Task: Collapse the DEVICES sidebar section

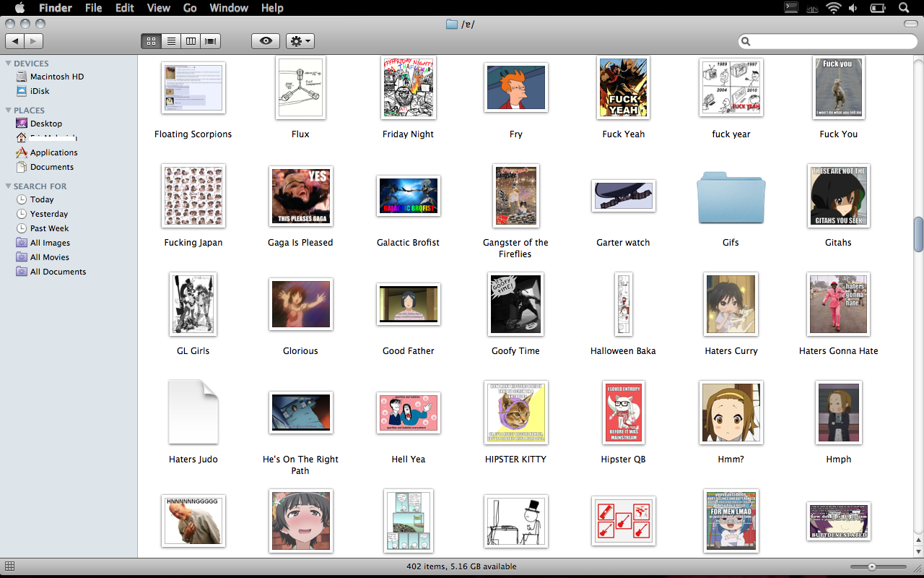Action: point(9,64)
